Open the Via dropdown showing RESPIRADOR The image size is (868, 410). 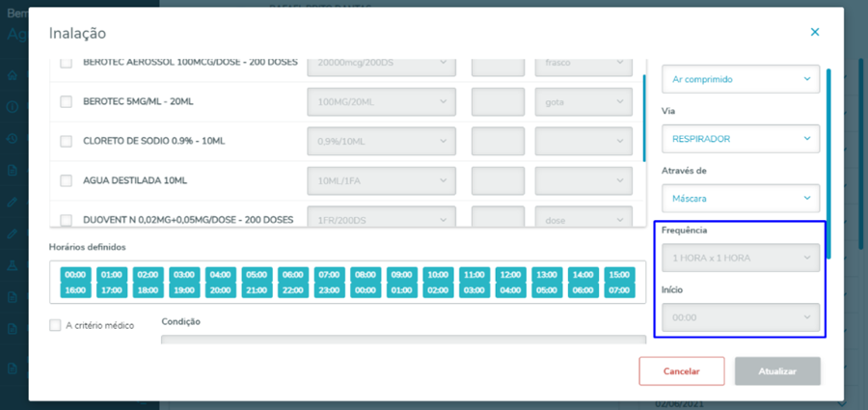(x=741, y=139)
